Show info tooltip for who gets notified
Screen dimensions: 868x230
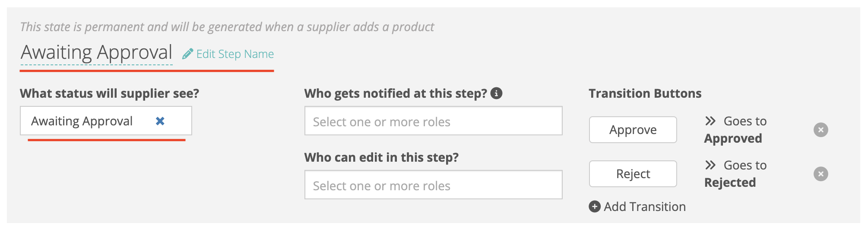pos(497,93)
